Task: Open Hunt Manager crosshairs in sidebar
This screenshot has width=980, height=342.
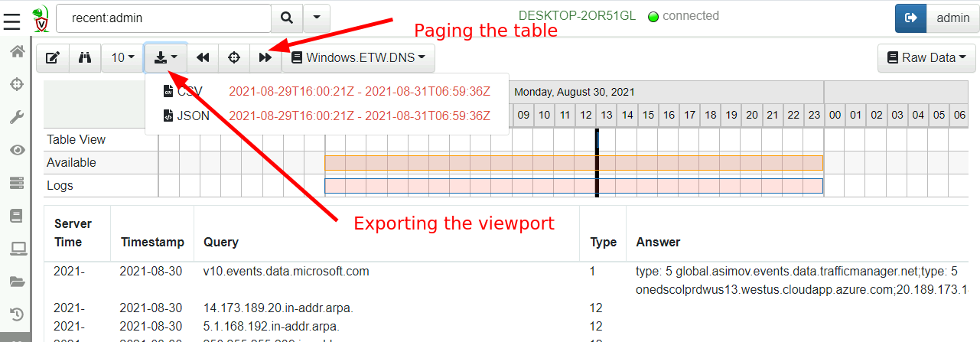Action: [15, 84]
